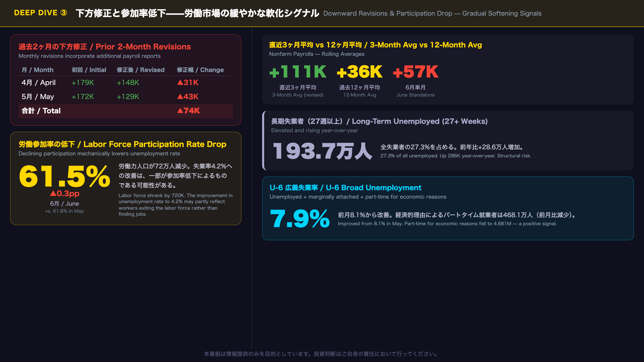Click the English subtitle 'Downward Revisions & Participation Drop'
The image size is (644, 362).
click(x=432, y=13)
